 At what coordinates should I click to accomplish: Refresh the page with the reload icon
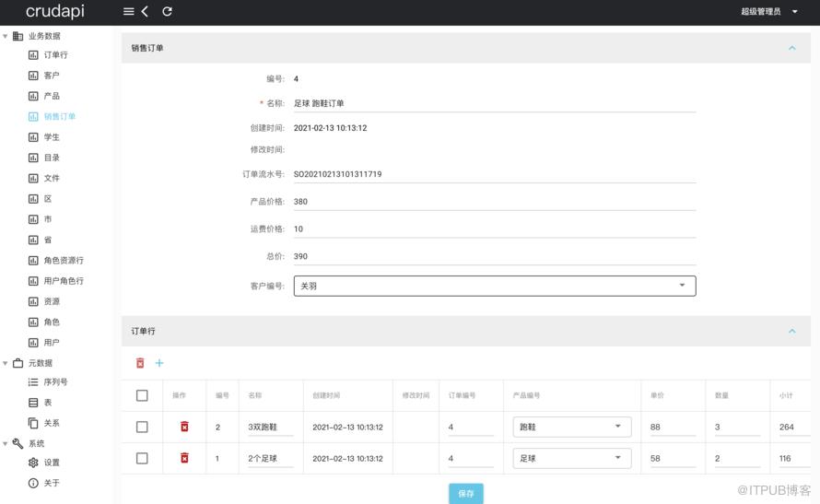pos(167,11)
